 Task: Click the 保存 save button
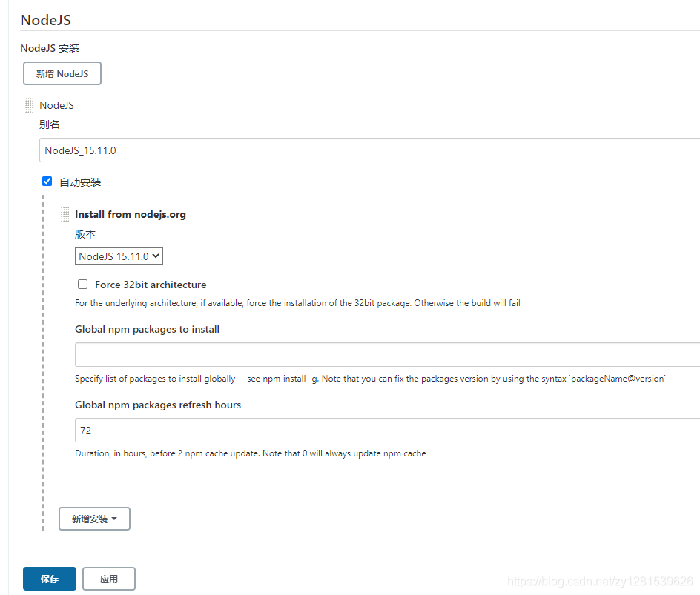[50, 579]
